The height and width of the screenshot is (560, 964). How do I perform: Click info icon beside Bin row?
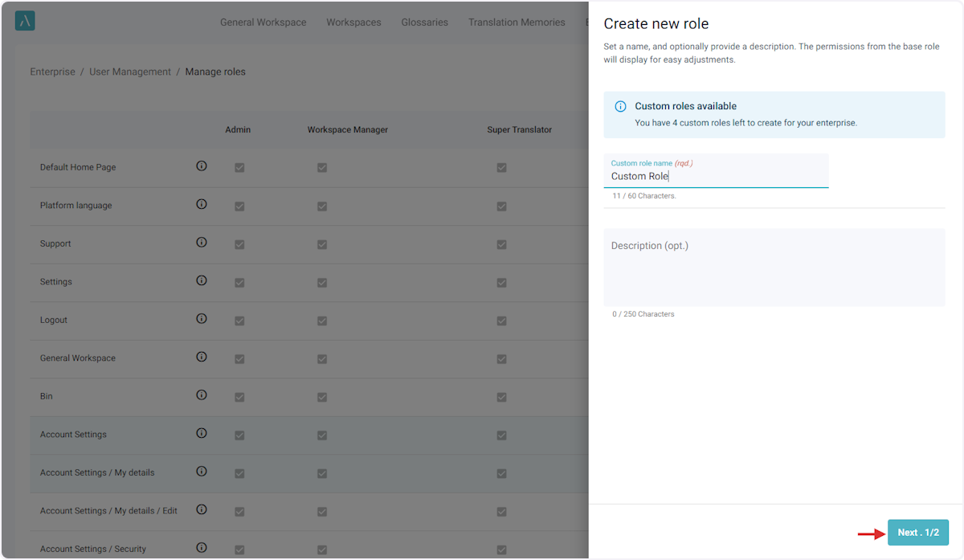tap(202, 395)
